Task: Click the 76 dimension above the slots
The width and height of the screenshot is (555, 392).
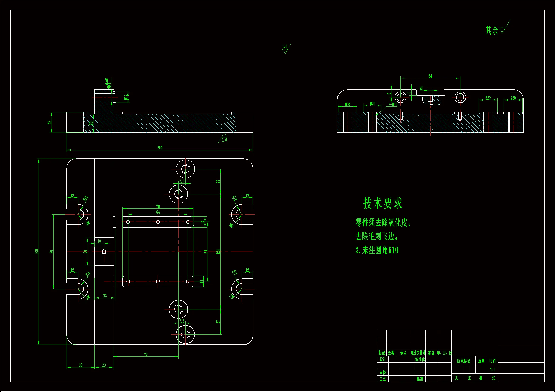Action: pos(158,206)
